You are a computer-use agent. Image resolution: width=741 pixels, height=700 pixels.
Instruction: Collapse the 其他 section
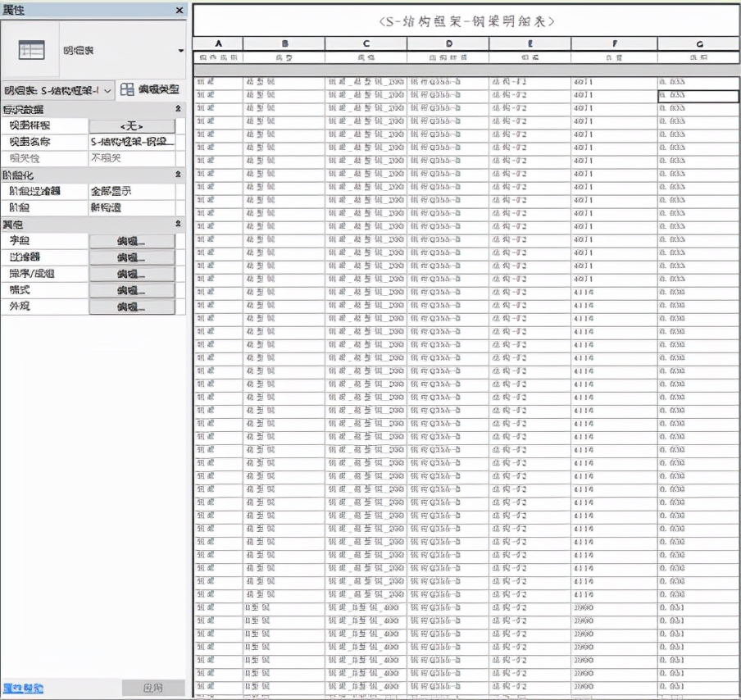point(178,224)
